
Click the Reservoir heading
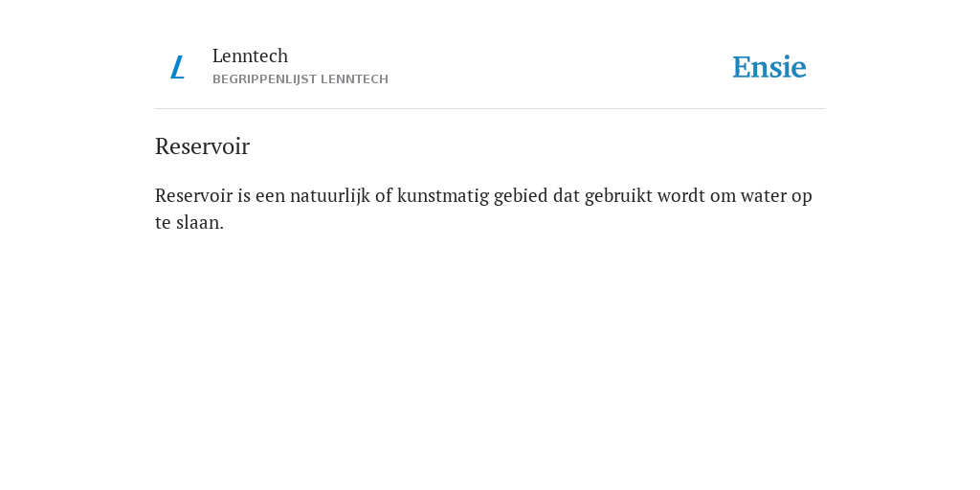pyautogui.click(x=202, y=146)
